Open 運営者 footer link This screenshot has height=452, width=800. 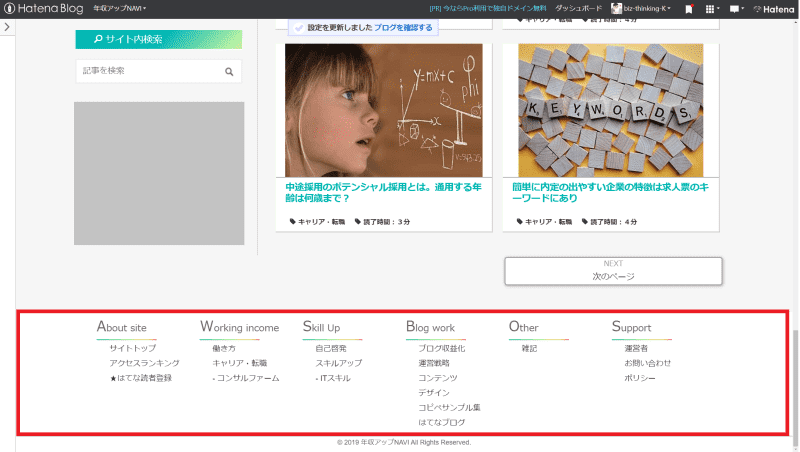pos(636,348)
